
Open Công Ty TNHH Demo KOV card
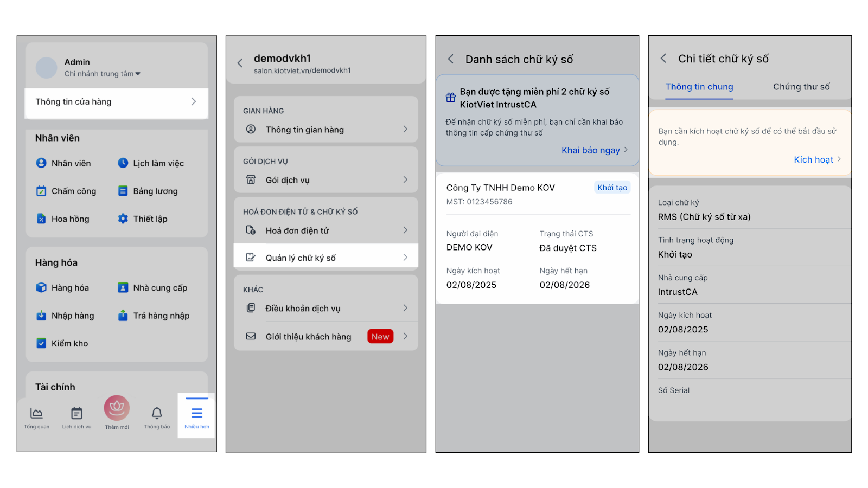538,238
